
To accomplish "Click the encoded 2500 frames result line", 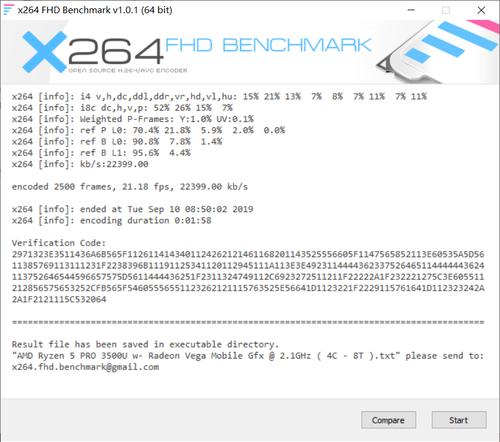I will (130, 187).
